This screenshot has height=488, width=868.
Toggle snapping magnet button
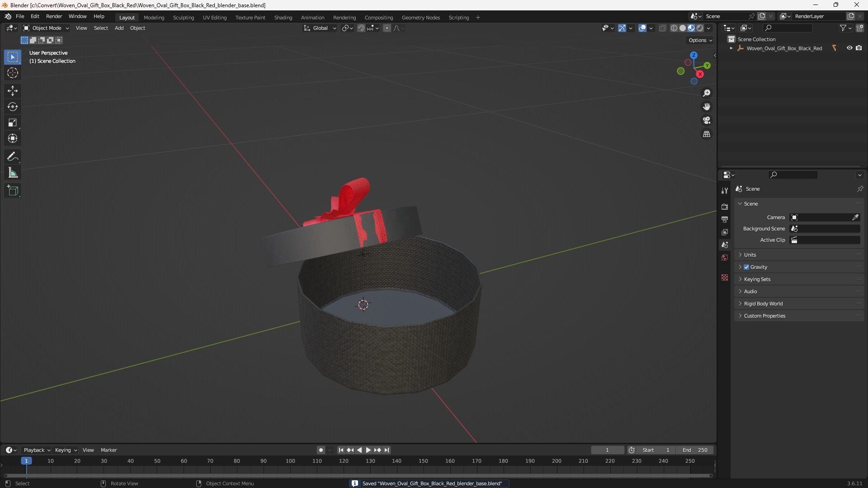[x=361, y=28]
